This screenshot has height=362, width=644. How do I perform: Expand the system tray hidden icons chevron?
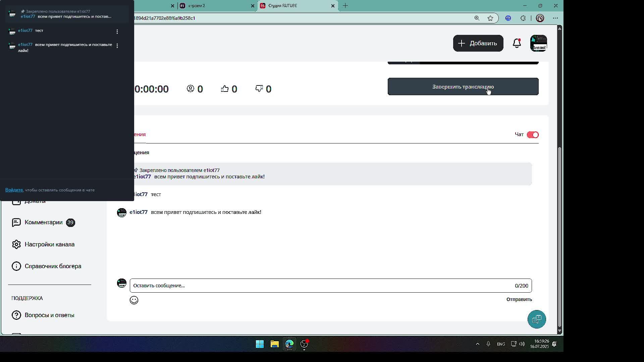[x=477, y=344]
